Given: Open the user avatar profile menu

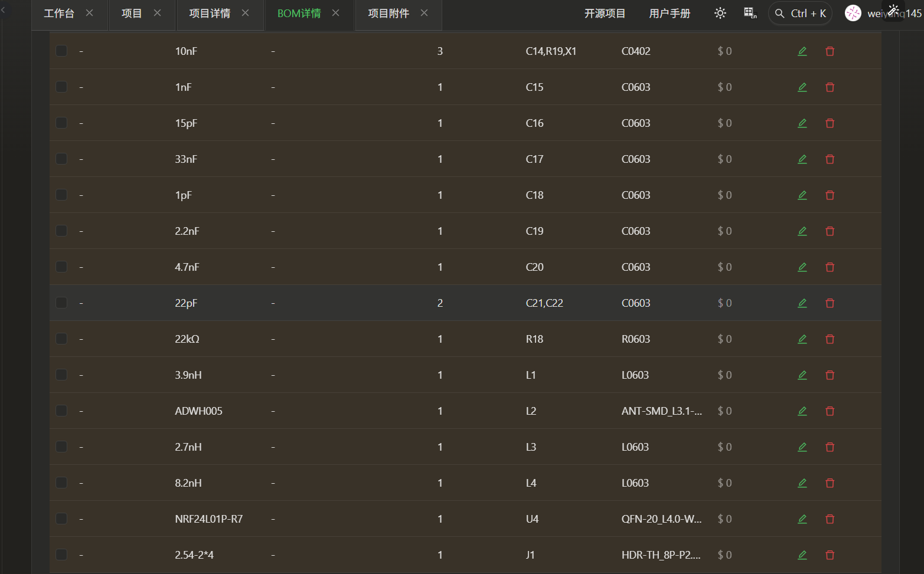Looking at the screenshot, I should (x=853, y=13).
